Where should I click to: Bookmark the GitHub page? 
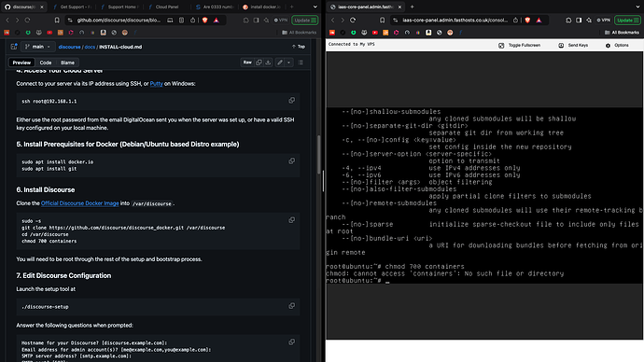tap(57, 21)
